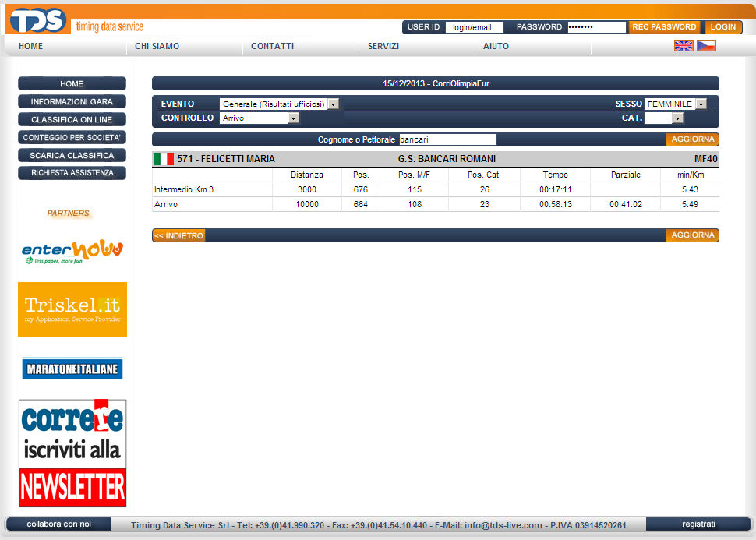756x540 pixels.
Task: Switch language with the Czech flag icon
Action: tap(706, 46)
